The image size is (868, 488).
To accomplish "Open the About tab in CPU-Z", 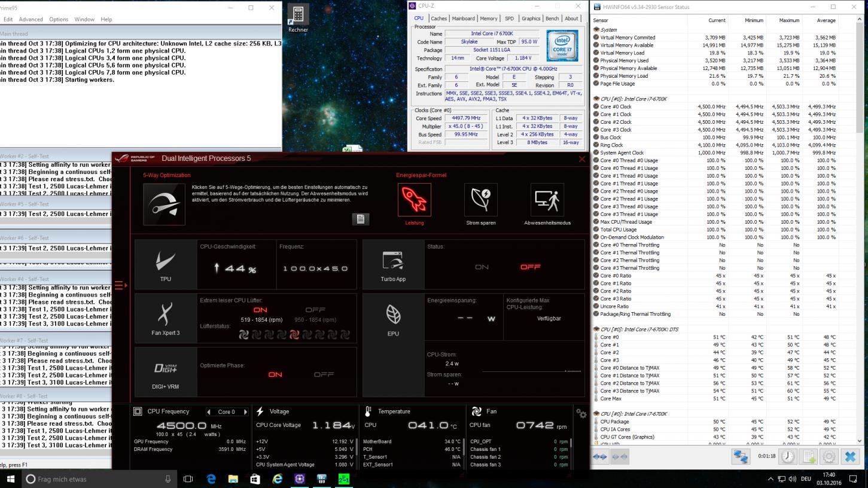I will [571, 19].
